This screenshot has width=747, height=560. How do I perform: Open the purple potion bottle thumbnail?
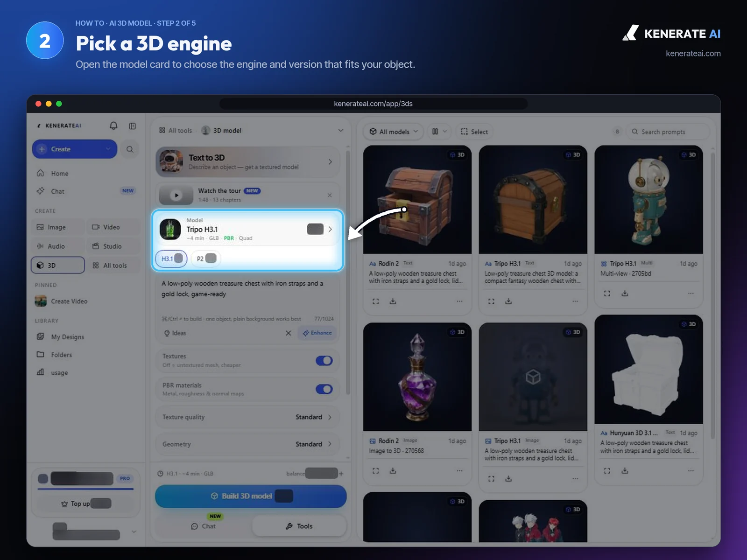417,377
